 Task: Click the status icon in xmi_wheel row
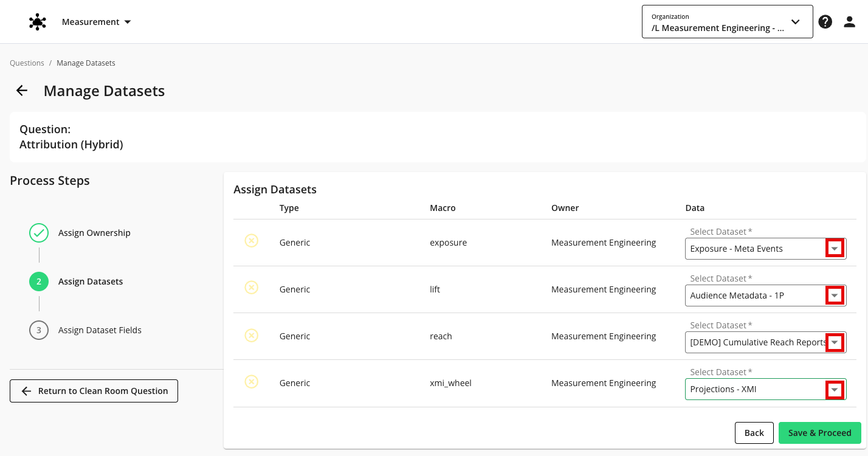(x=251, y=381)
